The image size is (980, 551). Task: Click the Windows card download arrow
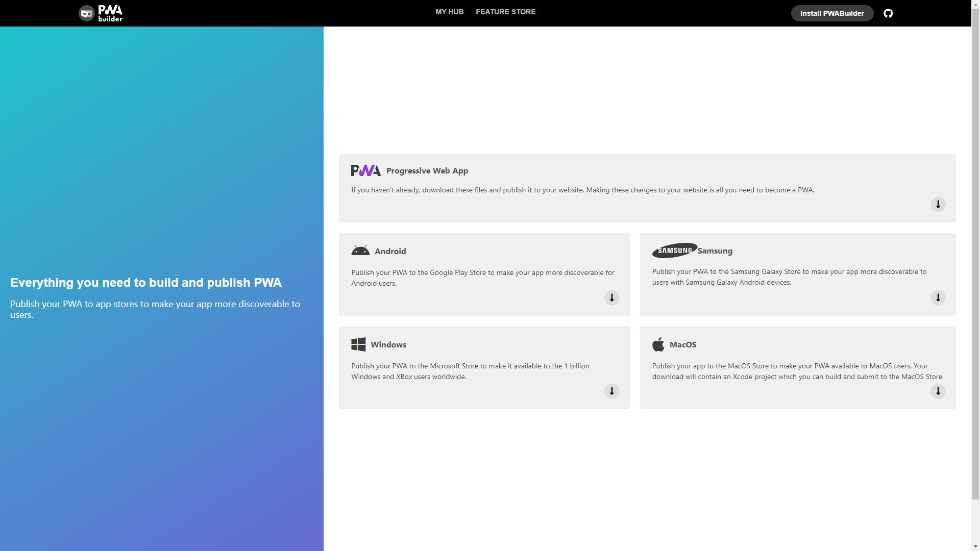pos(611,391)
